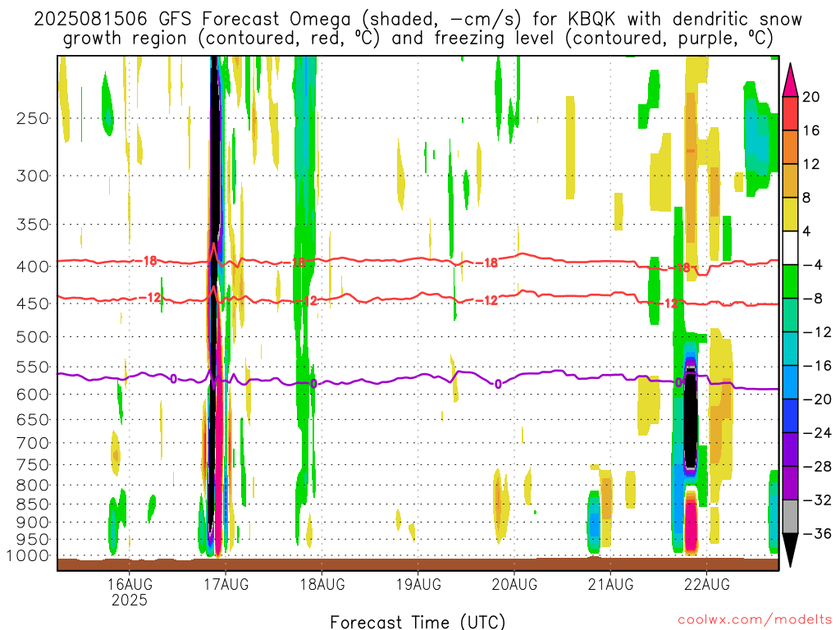Open the coolwx.com/modelts link

[x=755, y=620]
